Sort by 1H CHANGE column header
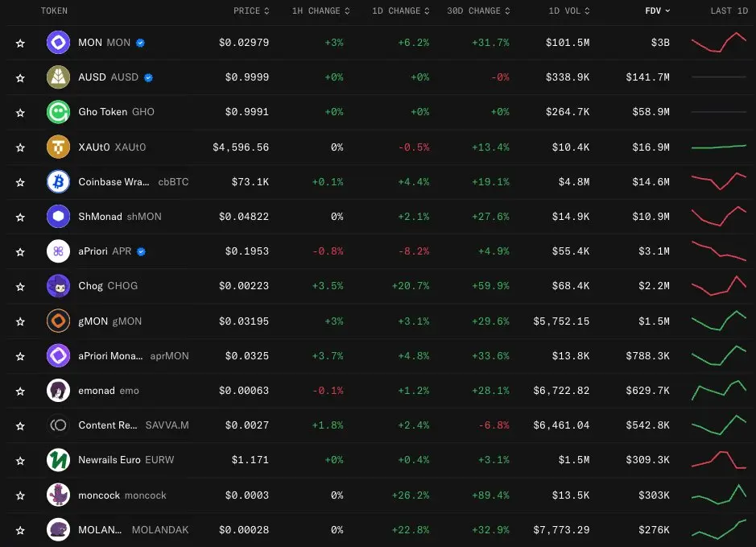This screenshot has width=756, height=547. [x=320, y=10]
